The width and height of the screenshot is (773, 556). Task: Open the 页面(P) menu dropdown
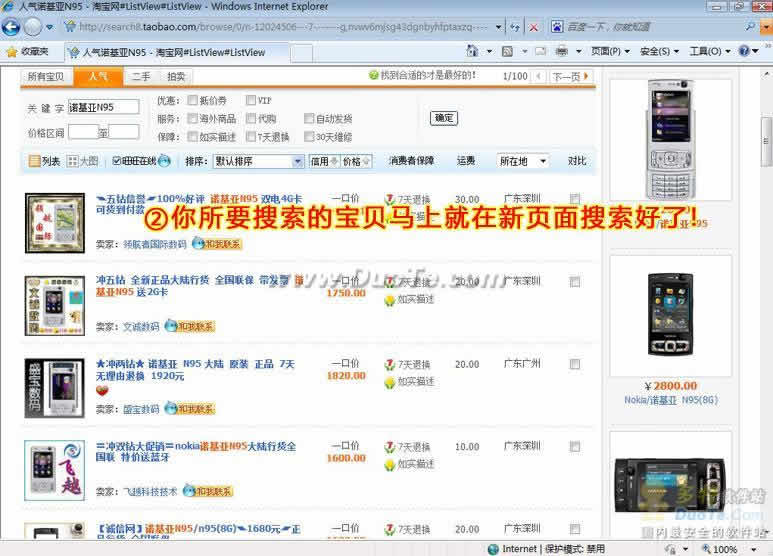(610, 51)
